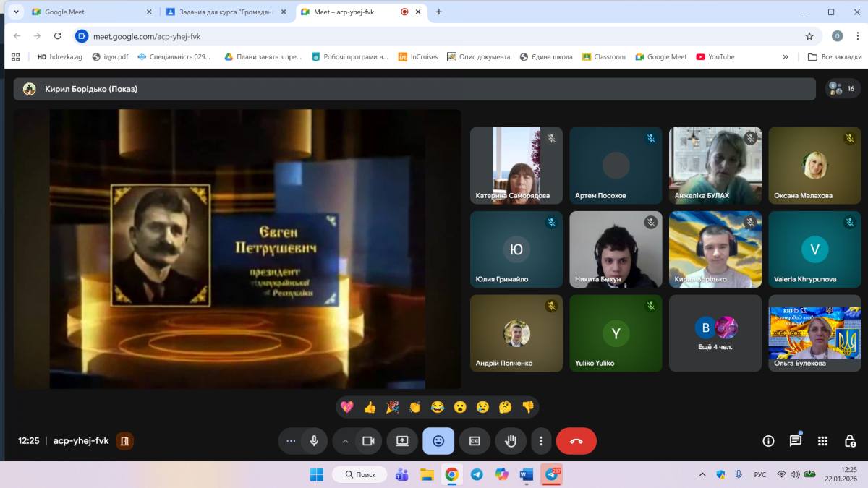Show participants list with 16 count

click(x=843, y=89)
